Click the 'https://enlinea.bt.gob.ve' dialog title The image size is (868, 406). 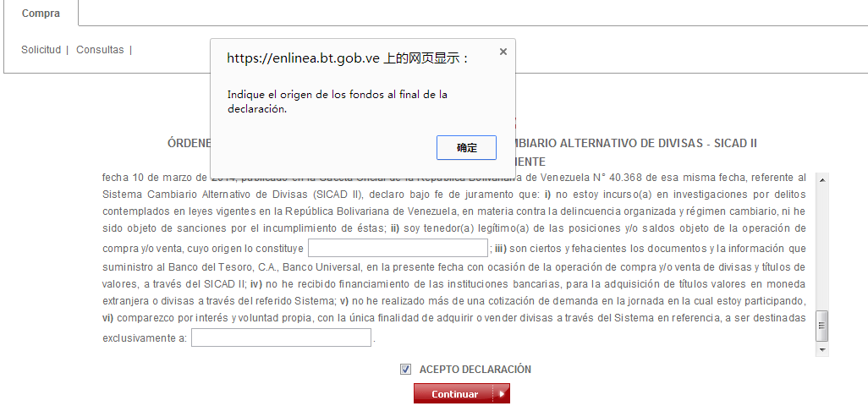(x=348, y=58)
